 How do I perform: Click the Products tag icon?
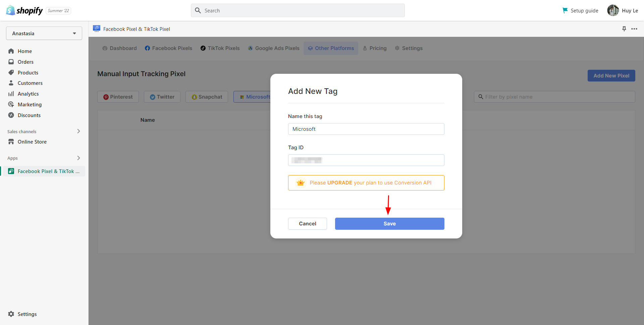coord(11,72)
